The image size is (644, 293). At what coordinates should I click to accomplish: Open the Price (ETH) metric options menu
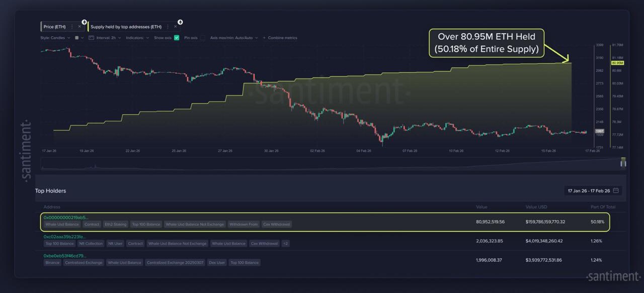pyautogui.click(x=72, y=27)
